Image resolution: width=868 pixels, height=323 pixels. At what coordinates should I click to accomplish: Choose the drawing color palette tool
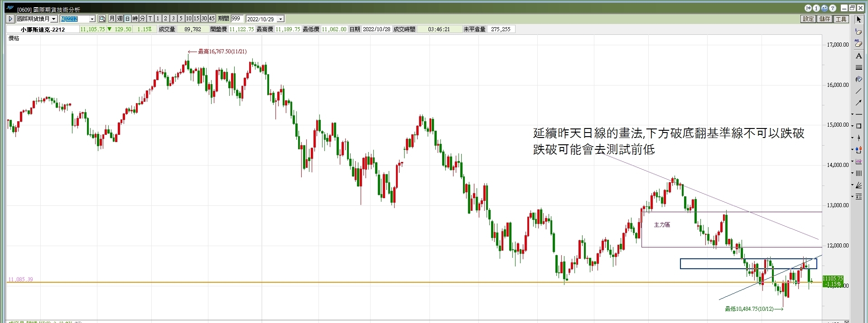pos(858,79)
